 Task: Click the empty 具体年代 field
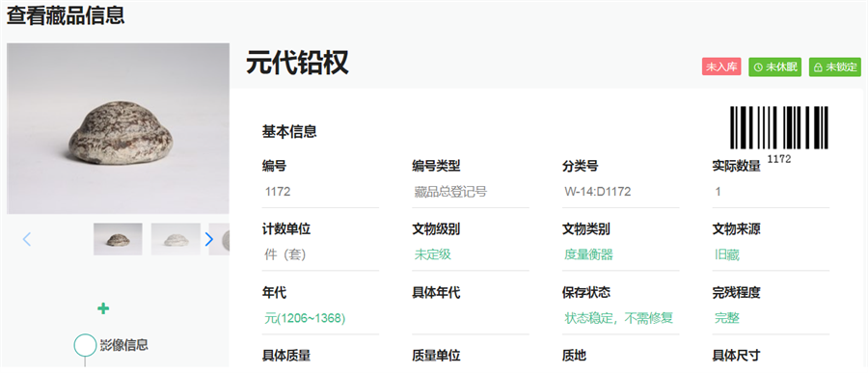(471, 319)
